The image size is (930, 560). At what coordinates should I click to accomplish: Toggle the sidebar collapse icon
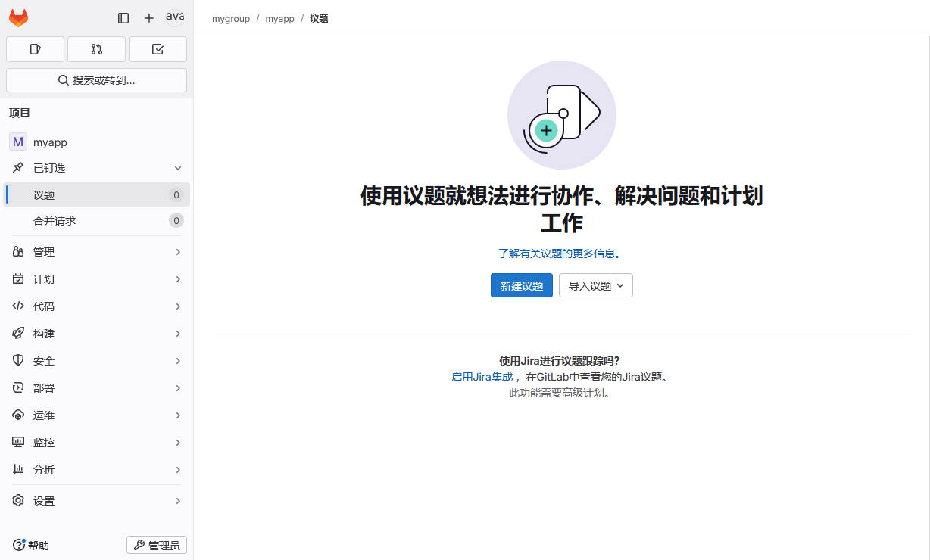[123, 18]
